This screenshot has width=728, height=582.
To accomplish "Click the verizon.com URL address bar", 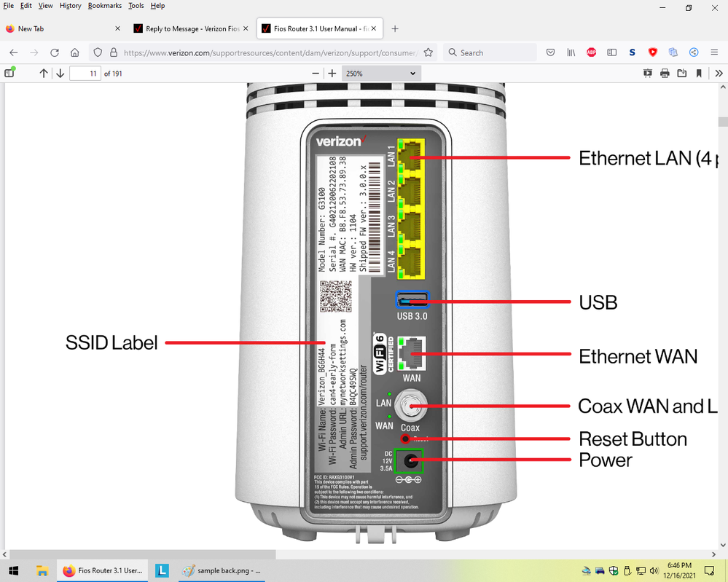I will point(270,53).
